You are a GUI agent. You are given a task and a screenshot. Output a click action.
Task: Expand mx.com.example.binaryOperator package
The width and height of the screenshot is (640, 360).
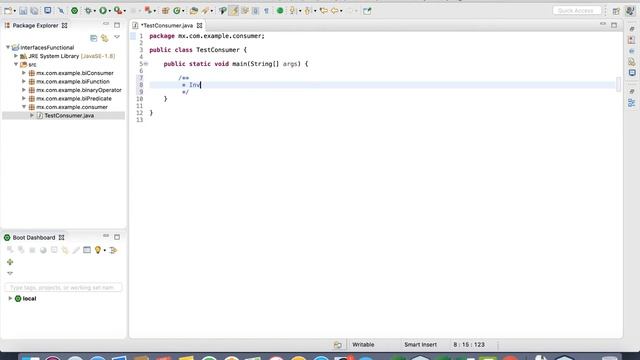coord(24,90)
